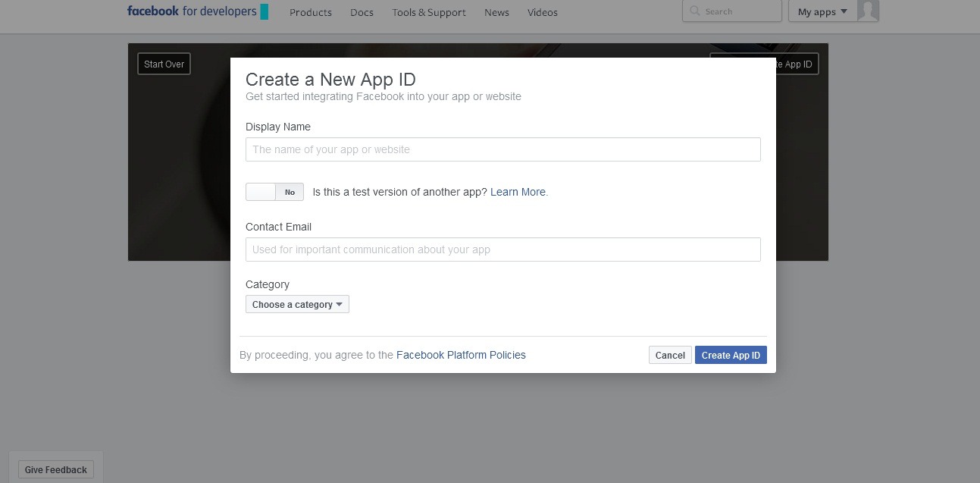Open the Learn More link

click(x=518, y=192)
